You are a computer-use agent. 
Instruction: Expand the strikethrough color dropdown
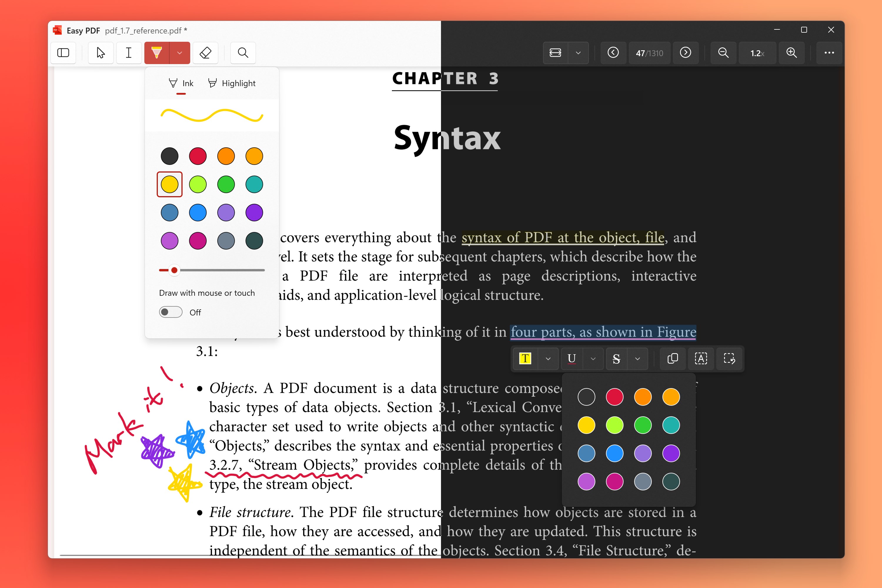pyautogui.click(x=637, y=358)
